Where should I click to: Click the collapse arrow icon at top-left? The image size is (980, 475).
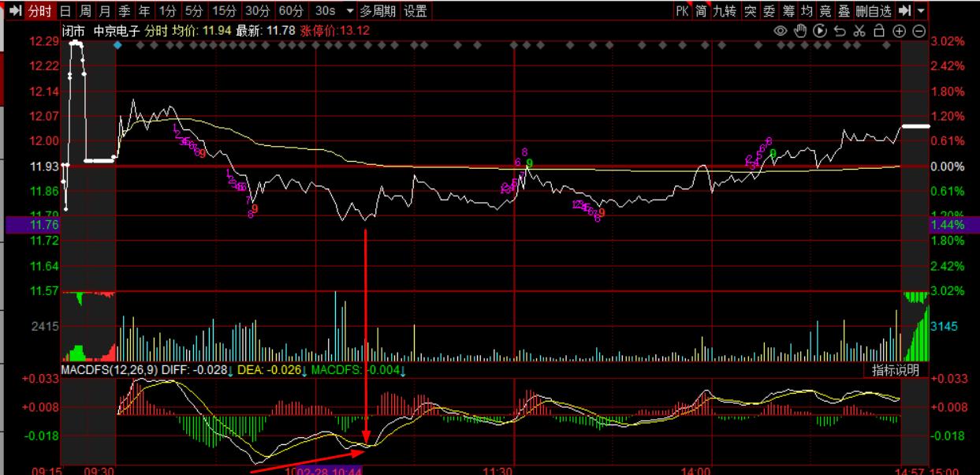point(14,11)
